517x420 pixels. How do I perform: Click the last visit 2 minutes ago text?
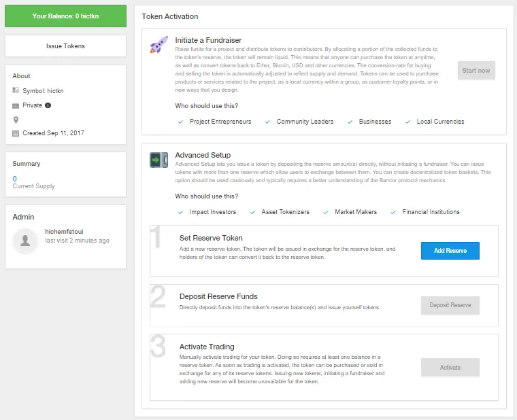77,241
